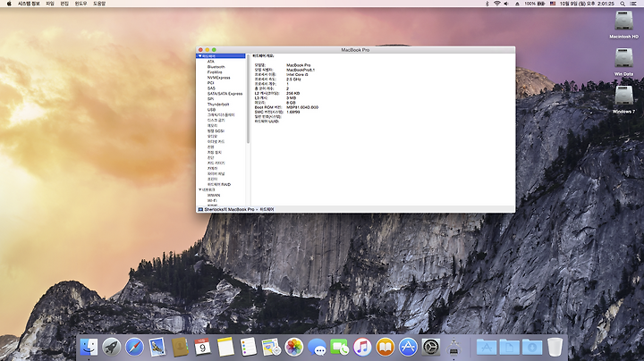The image size is (644, 361).
Task: Open 도움말 (Help) menu
Action: (99, 4)
